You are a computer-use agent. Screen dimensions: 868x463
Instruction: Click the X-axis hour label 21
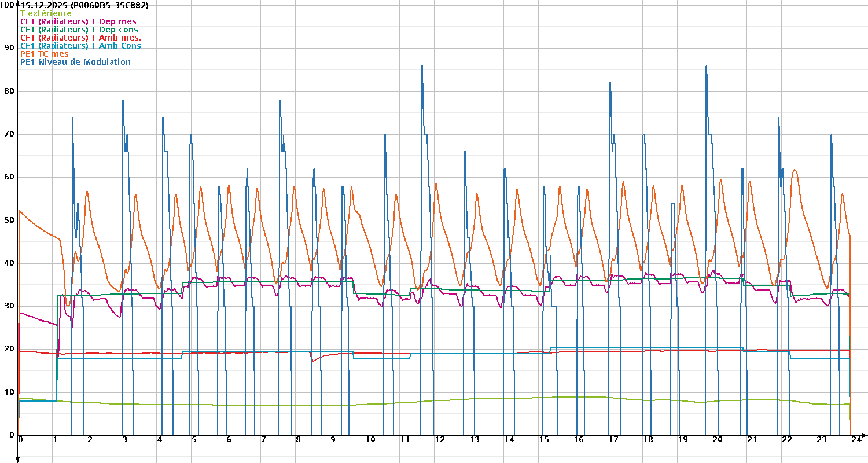coord(752,440)
